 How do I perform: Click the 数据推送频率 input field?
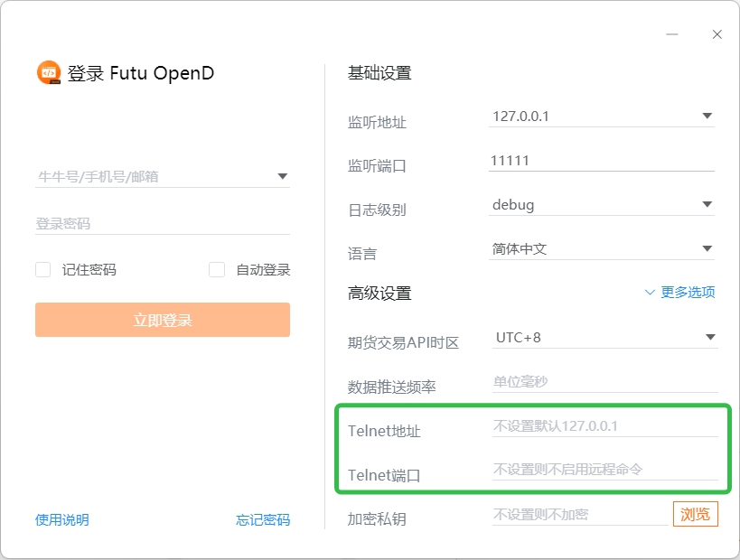pos(604,382)
